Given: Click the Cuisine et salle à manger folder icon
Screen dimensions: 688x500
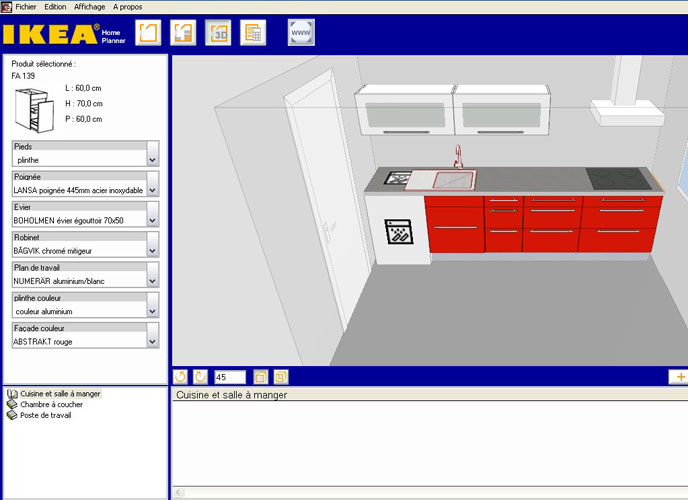Looking at the screenshot, I should tap(12, 394).
